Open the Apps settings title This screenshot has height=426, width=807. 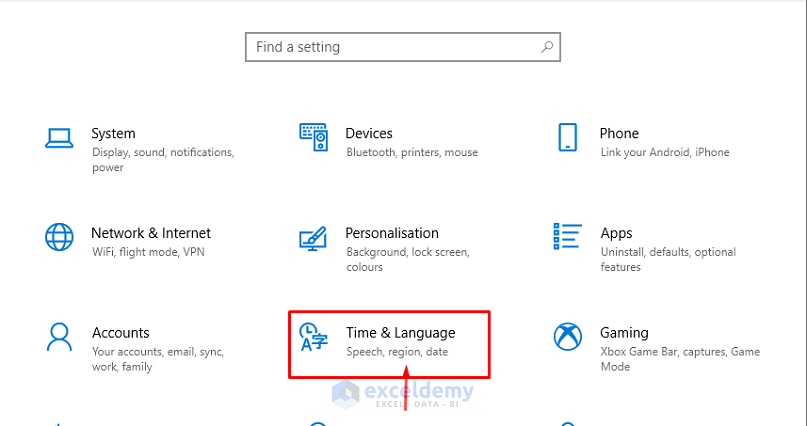616,233
